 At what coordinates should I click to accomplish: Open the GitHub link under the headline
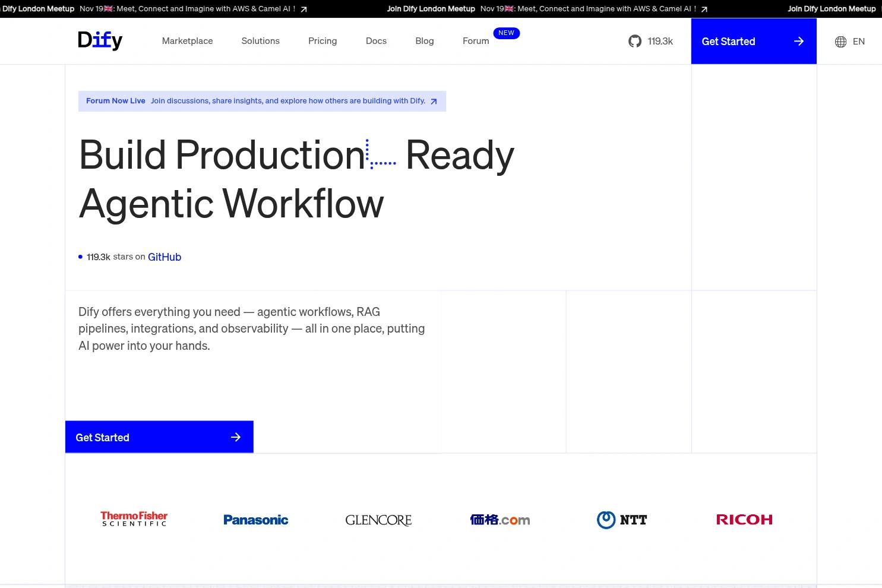(x=165, y=257)
